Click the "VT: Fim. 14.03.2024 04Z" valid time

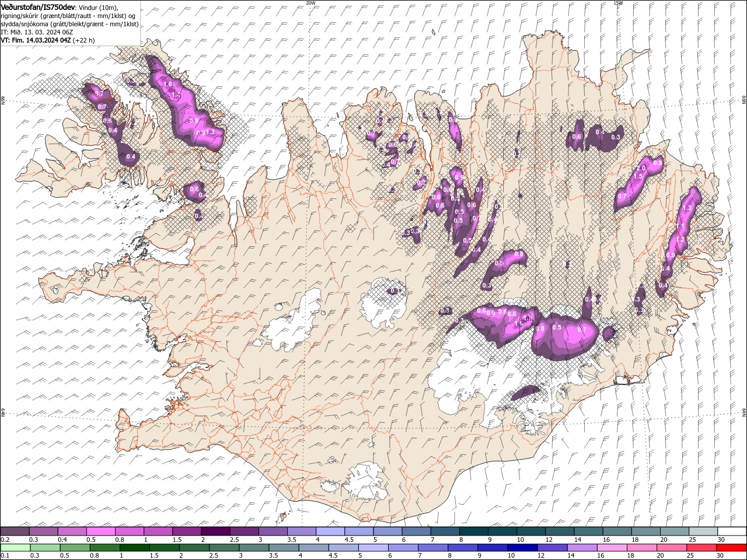tap(36, 40)
